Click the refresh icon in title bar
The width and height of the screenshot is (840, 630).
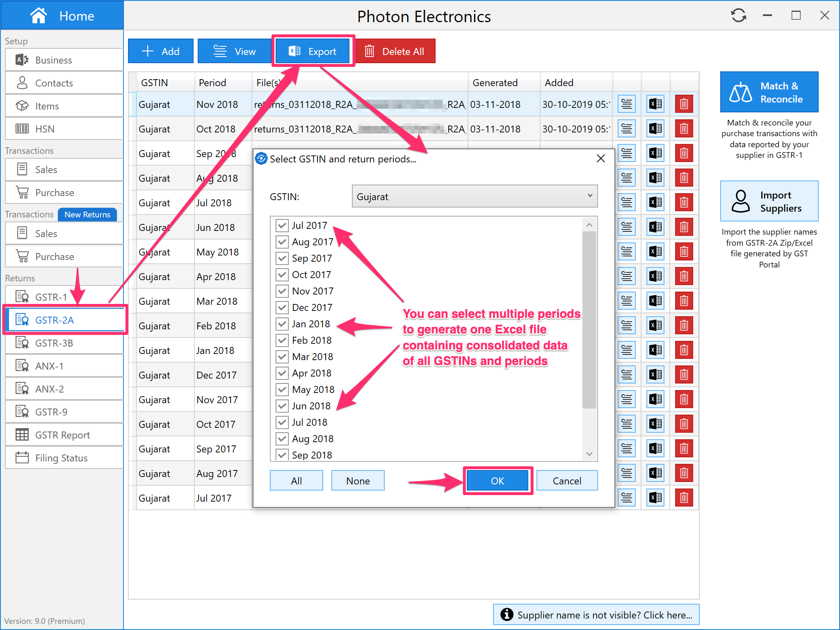pyautogui.click(x=738, y=16)
